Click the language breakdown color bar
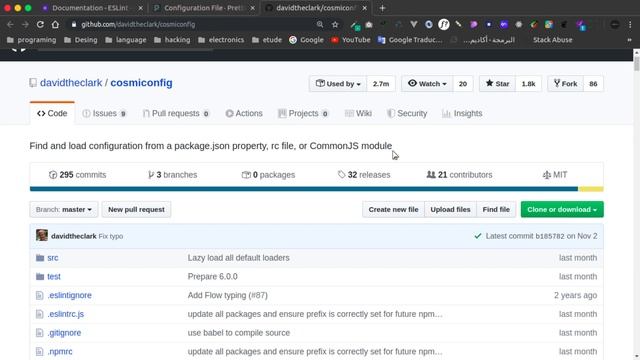The width and height of the screenshot is (640, 360). pos(316,189)
